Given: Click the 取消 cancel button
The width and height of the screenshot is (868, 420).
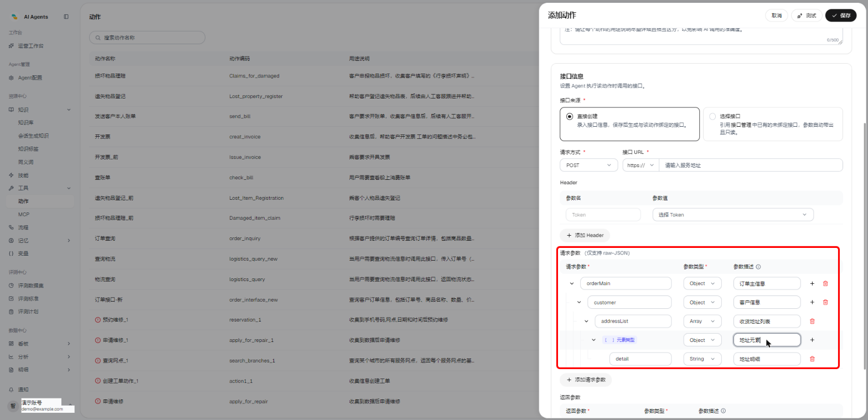Looking at the screenshot, I should [x=777, y=15].
